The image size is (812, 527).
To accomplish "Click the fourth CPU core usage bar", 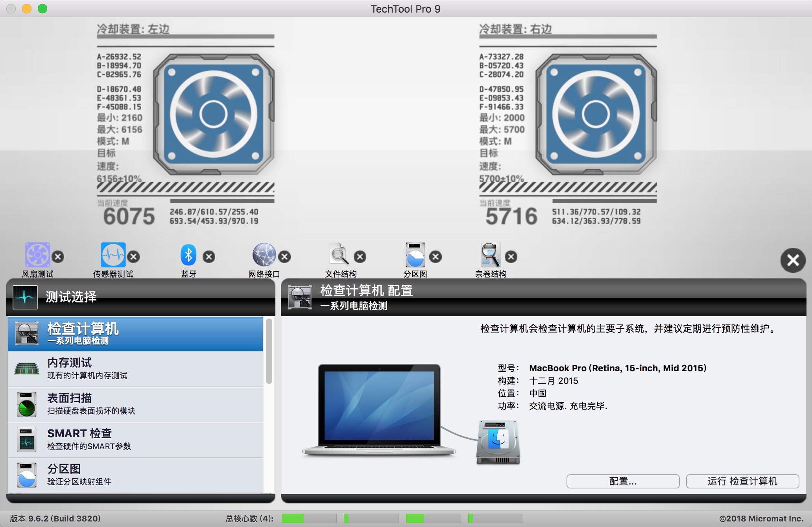I will [x=495, y=518].
